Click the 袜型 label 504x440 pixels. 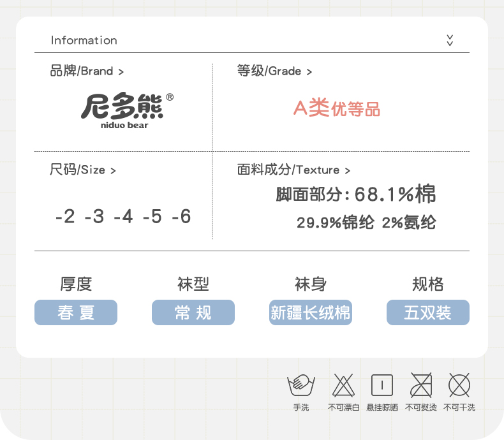pos(193,284)
